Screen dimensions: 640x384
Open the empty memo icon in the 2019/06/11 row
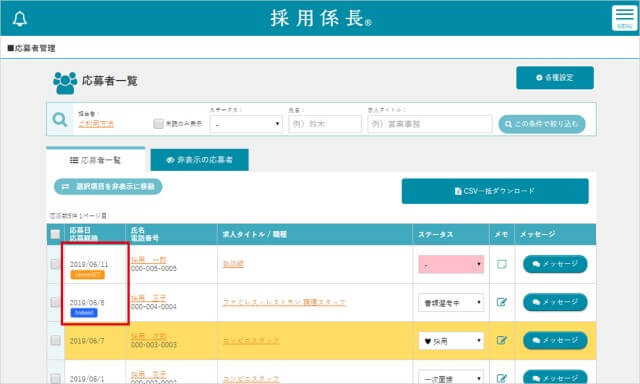coord(502,264)
